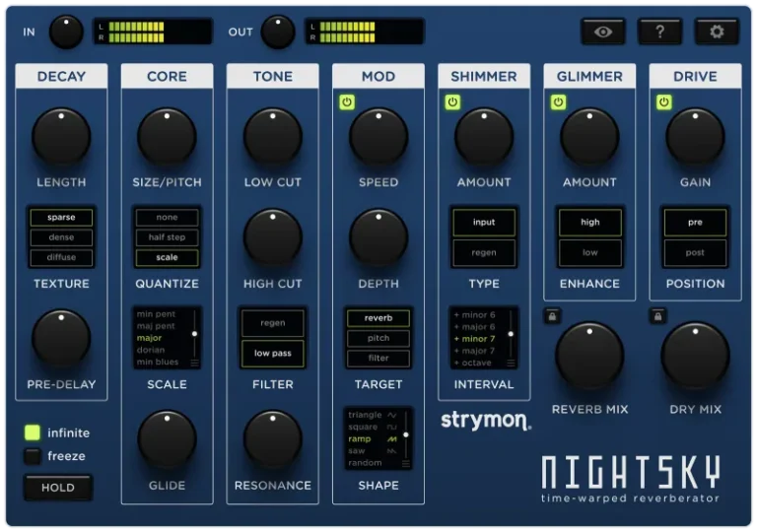The width and height of the screenshot is (757, 532).
Task: Choose dorian in the SCALE list
Action: pos(153,351)
